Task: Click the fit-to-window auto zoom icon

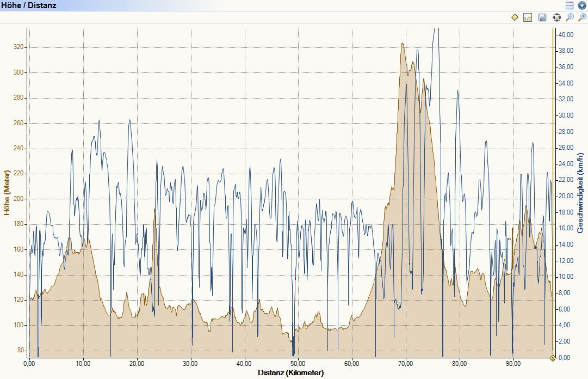Action: (x=556, y=17)
